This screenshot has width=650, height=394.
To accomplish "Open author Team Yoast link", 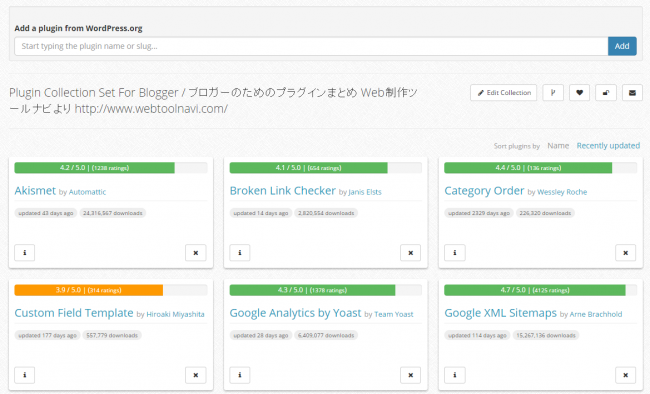I will click(394, 314).
